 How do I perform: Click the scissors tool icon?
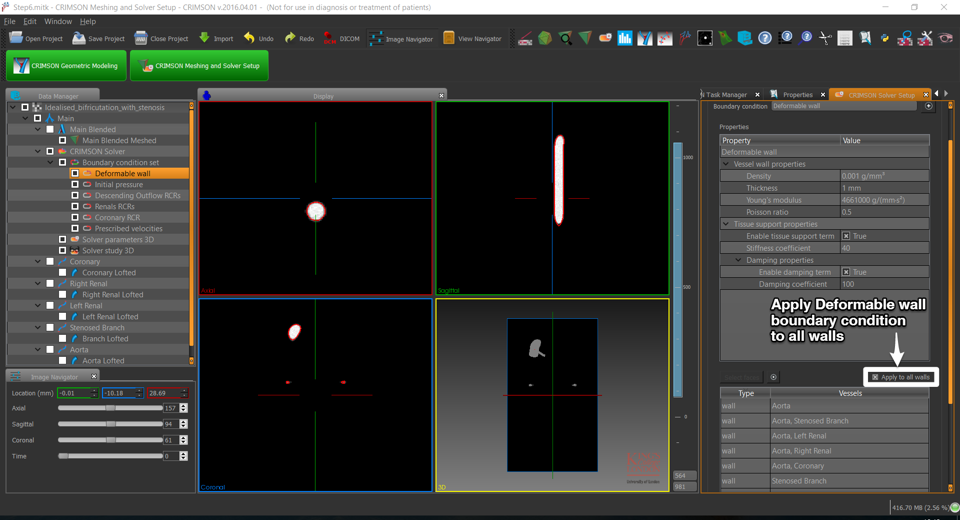825,38
